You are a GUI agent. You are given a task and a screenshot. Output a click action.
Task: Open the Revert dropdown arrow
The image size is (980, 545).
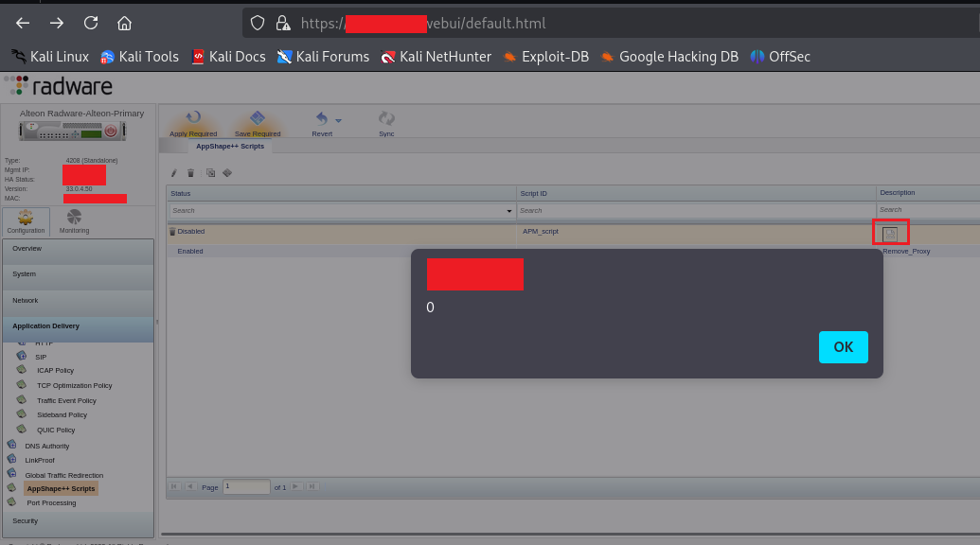[338, 121]
